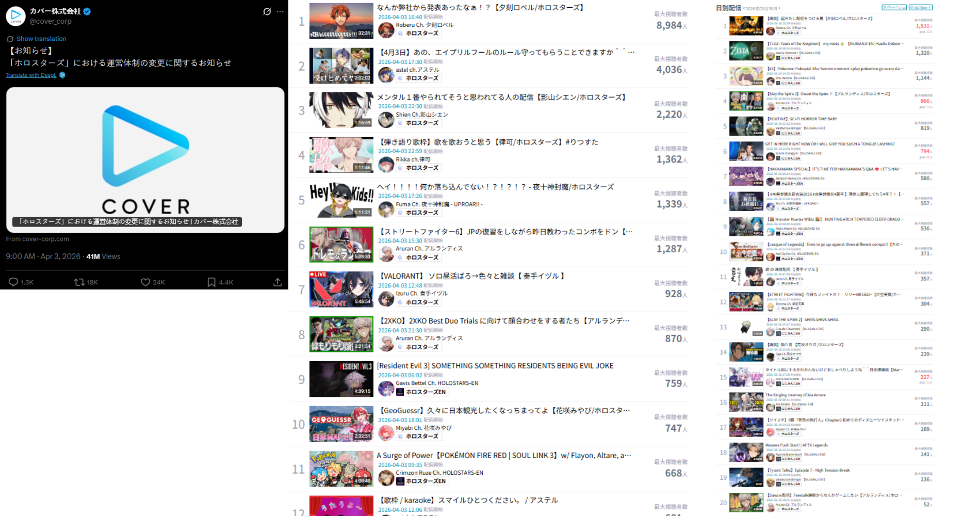Screen dimensions: 980x516
Task: Click Masters Push Start! APEX Legends title
Action: click(x=796, y=445)
